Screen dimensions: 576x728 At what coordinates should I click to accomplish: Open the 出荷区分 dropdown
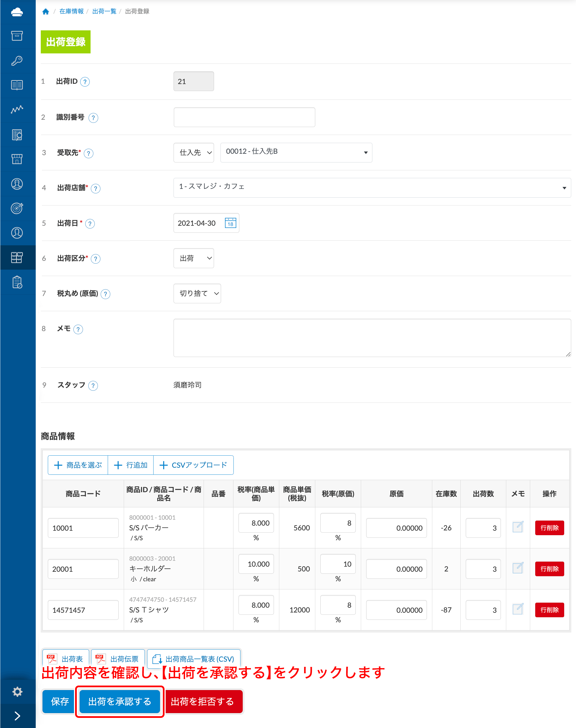[x=193, y=258]
